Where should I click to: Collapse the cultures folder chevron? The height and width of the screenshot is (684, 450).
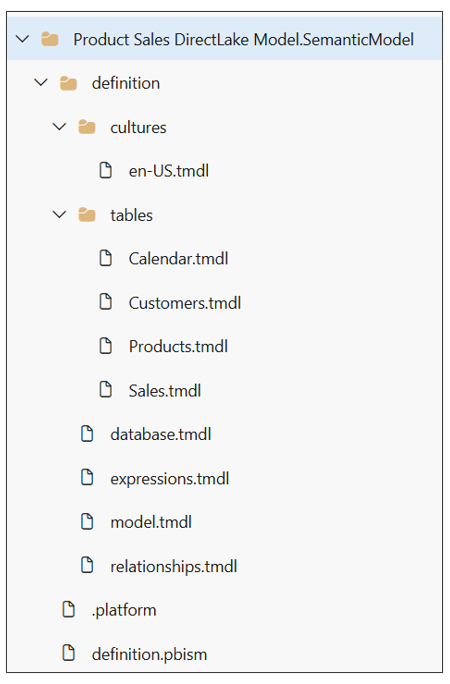click(x=59, y=127)
